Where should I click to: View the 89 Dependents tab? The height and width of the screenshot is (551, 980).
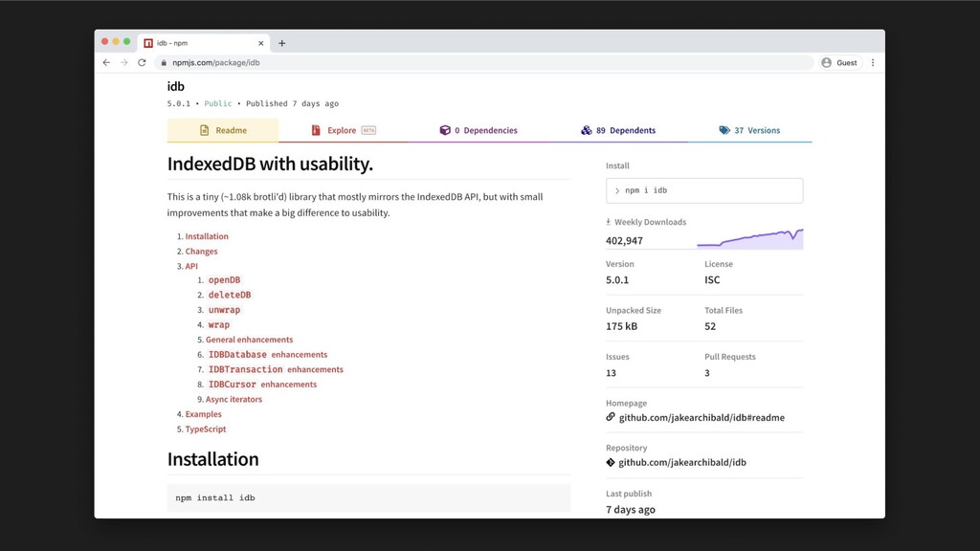(x=618, y=130)
